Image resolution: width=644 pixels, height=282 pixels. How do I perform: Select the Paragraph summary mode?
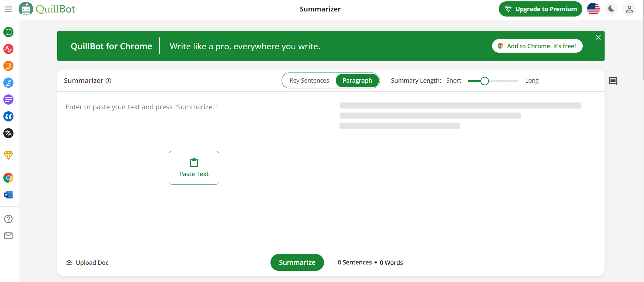(357, 81)
